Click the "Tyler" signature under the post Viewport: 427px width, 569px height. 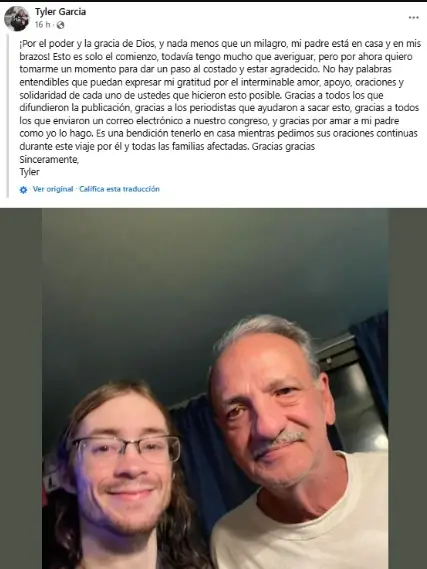click(29, 172)
